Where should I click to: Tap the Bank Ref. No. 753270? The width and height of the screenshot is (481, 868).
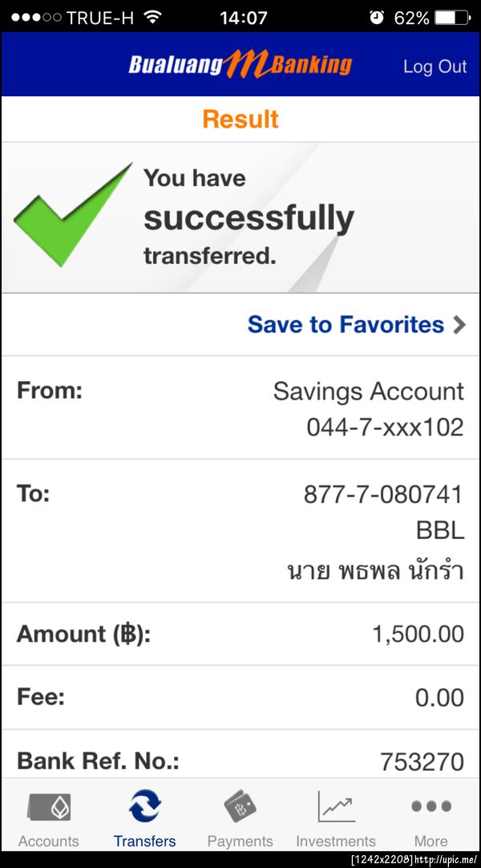[x=422, y=761]
